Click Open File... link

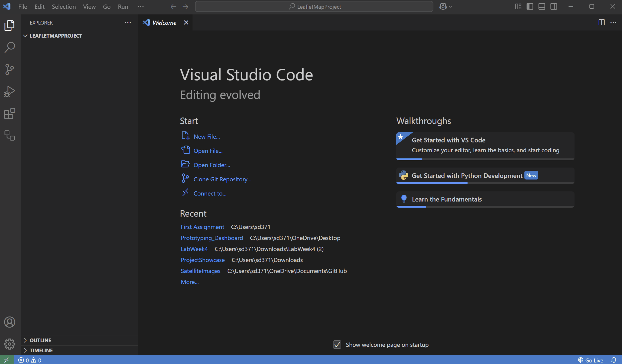pyautogui.click(x=208, y=151)
